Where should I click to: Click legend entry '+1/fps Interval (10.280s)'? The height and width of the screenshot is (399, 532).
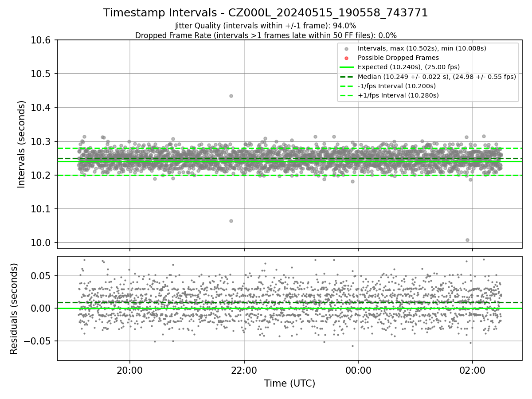[398, 95]
